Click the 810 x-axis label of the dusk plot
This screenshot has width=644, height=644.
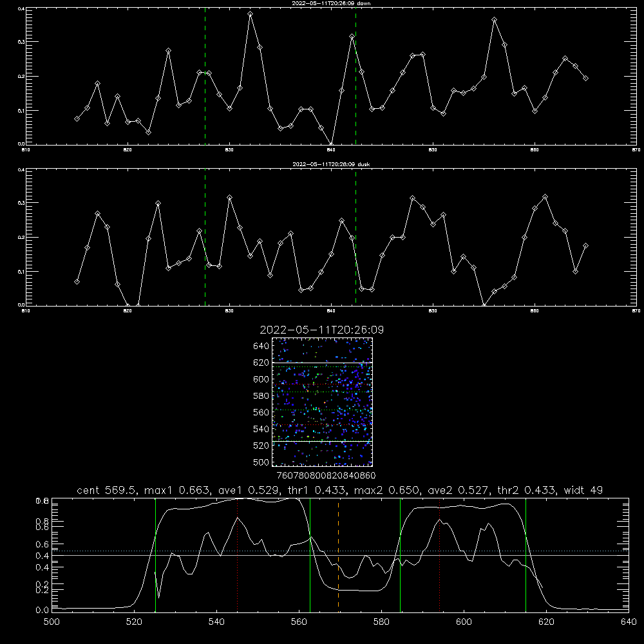(26, 311)
